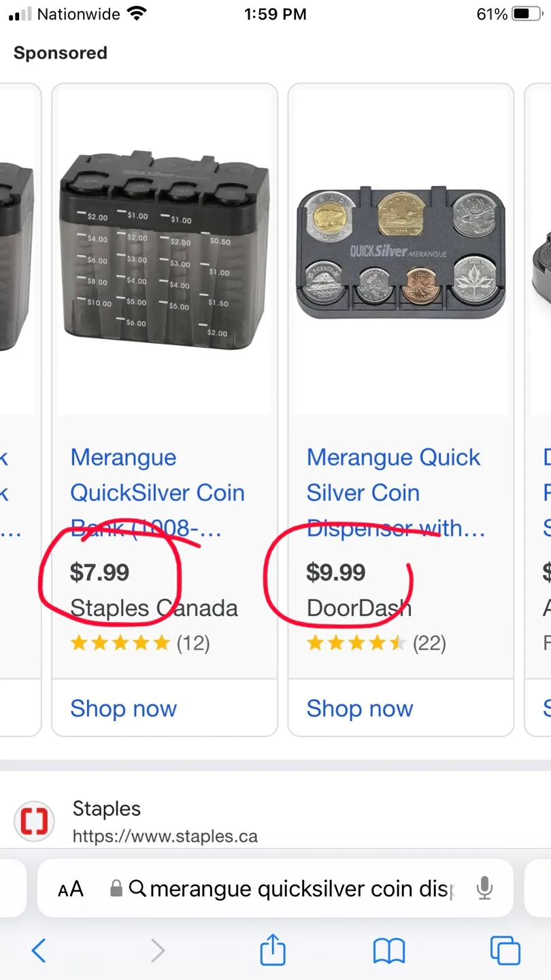The height and width of the screenshot is (980, 551).
Task: Tap the AA text size icon
Action: 70,888
